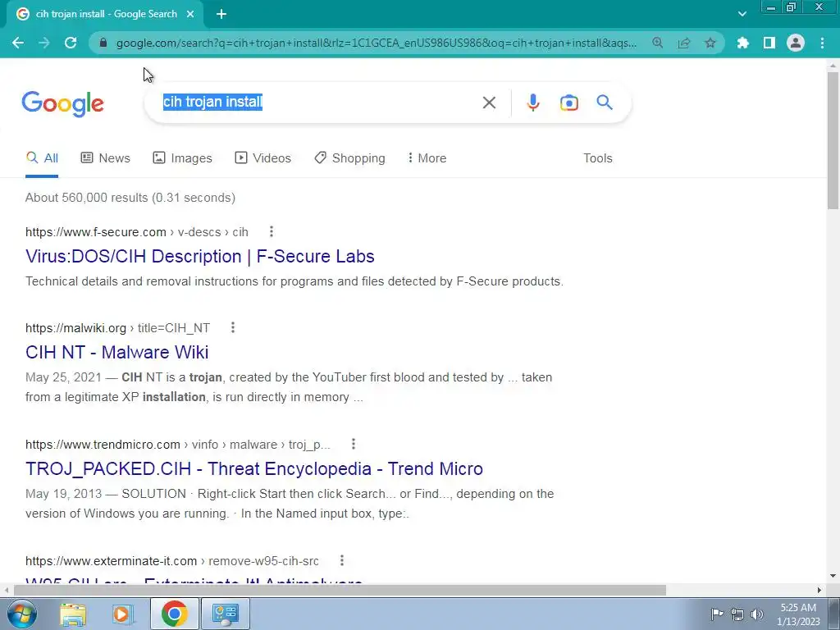Share this page using the share icon
This screenshot has width=840, height=630.
pyautogui.click(x=683, y=43)
